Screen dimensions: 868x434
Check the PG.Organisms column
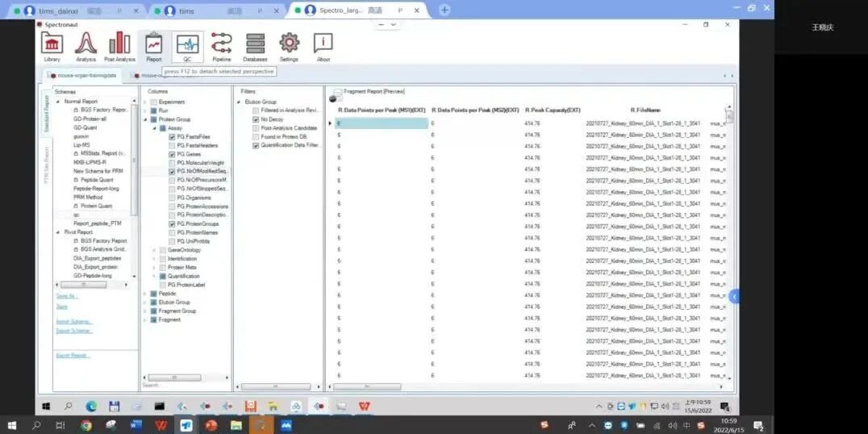click(x=172, y=198)
